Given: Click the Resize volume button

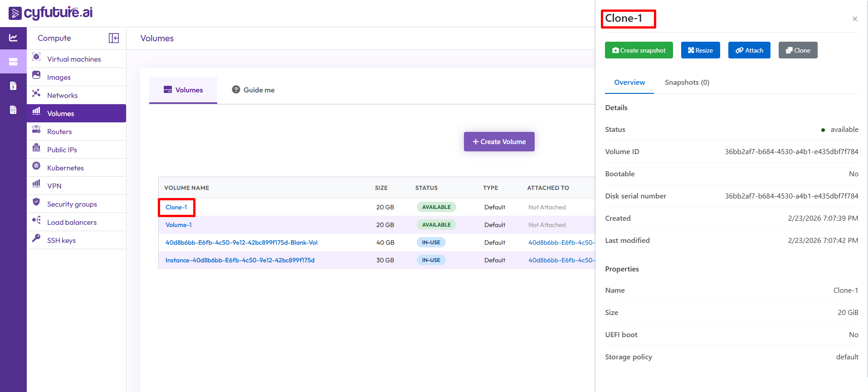Looking at the screenshot, I should [x=700, y=50].
